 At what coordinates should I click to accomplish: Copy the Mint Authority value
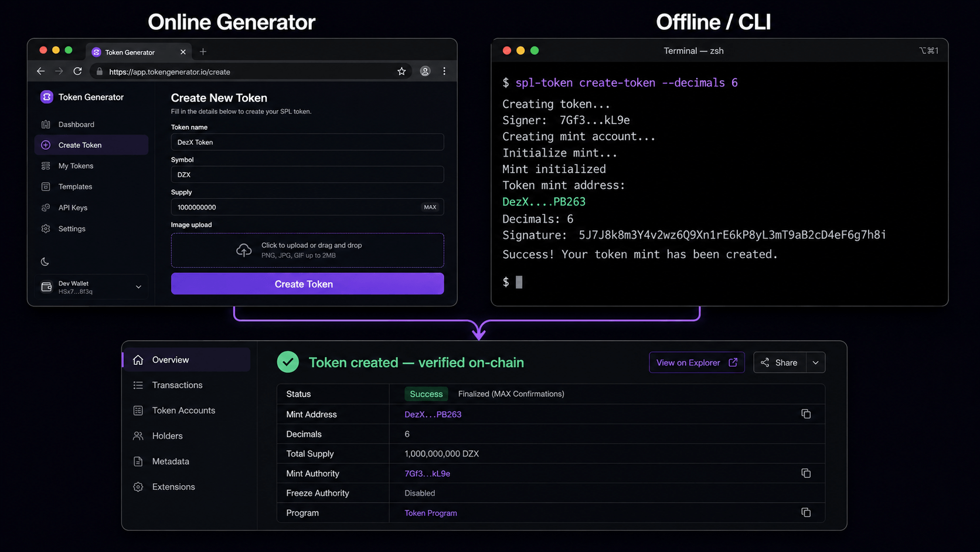tap(806, 473)
